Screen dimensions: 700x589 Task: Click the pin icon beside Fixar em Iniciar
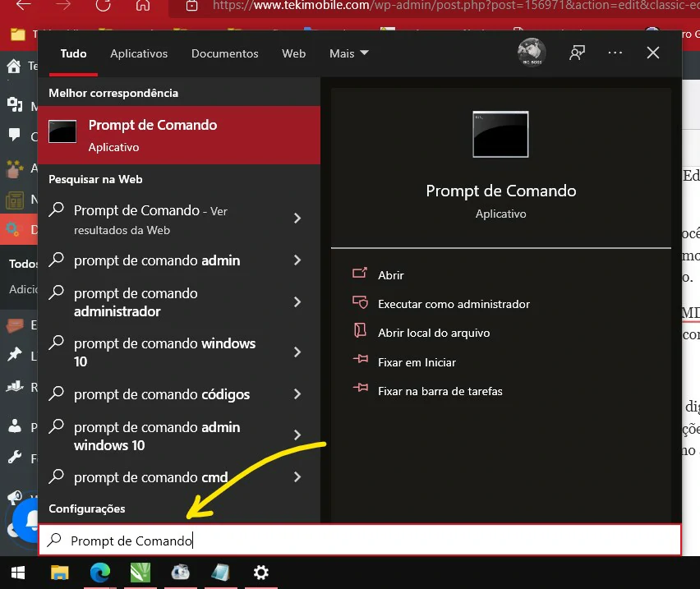tap(360, 359)
